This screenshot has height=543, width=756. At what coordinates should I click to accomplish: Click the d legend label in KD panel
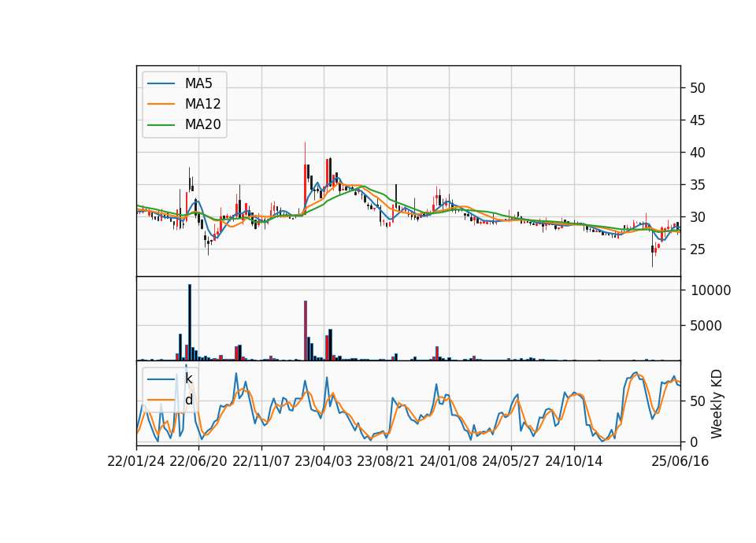(188, 400)
